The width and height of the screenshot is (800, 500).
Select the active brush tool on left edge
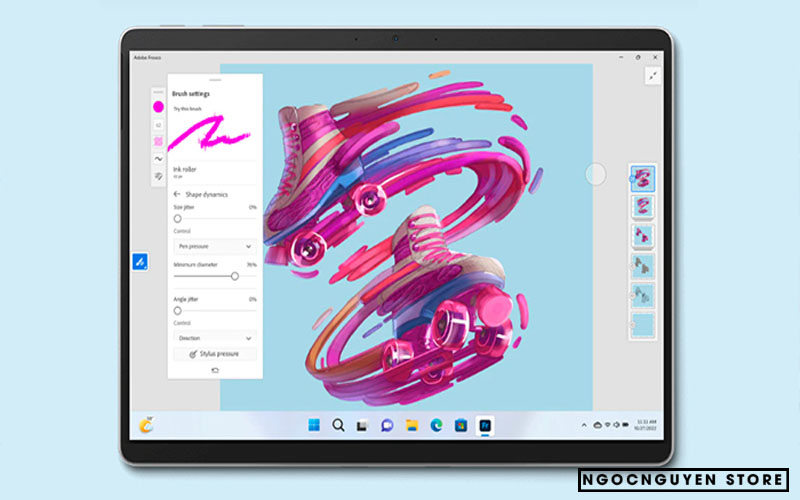click(x=141, y=262)
